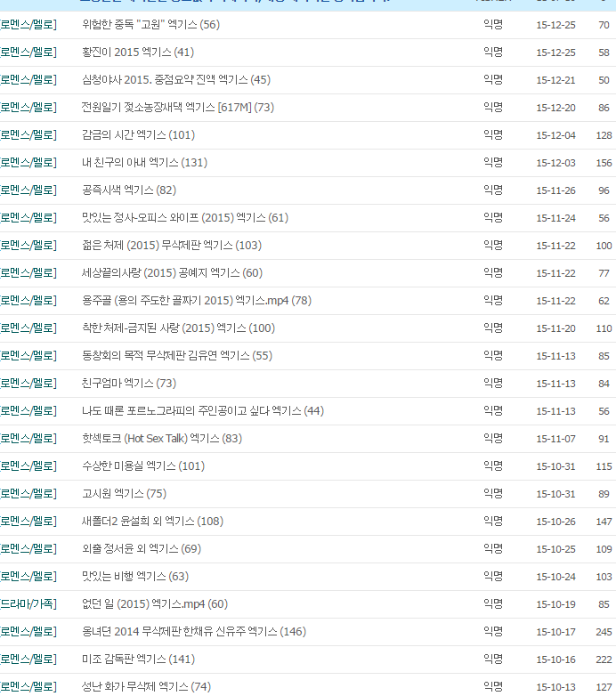Viewport: 616px width, 696px height.
Task: Open the '미조 감독판 엑기스' post
Action: (x=127, y=660)
